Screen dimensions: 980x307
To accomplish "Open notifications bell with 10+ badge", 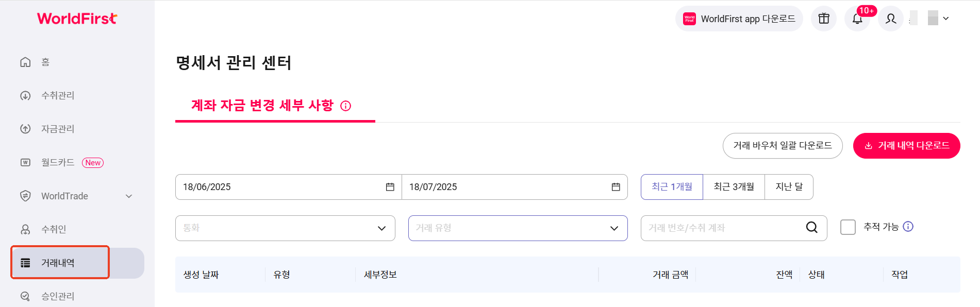I will tap(857, 19).
